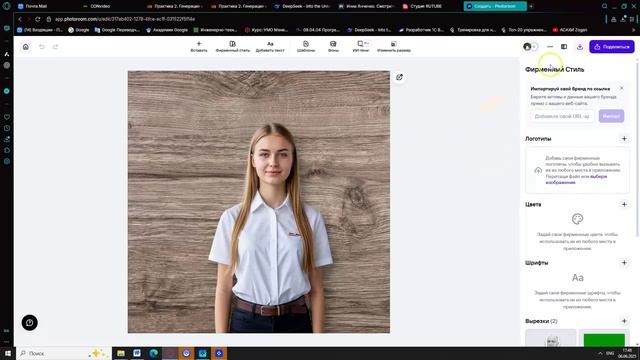This screenshot has width=640, height=360.
Task: Open the three-dots more options menu
Action: point(550,47)
